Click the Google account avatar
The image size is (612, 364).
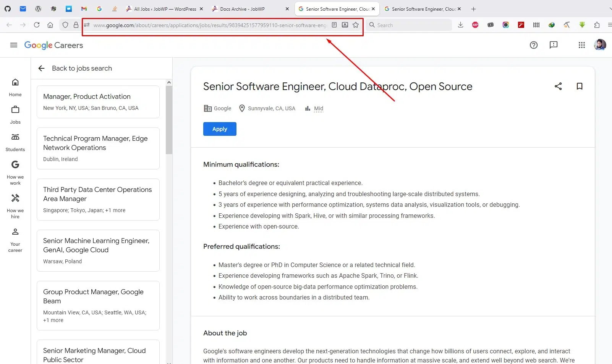[x=600, y=45]
